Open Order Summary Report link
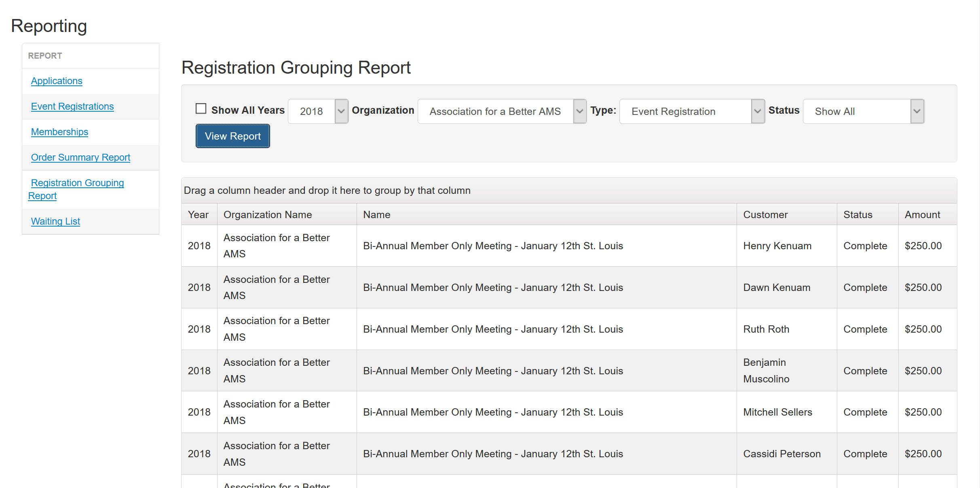The height and width of the screenshot is (488, 980). (80, 157)
